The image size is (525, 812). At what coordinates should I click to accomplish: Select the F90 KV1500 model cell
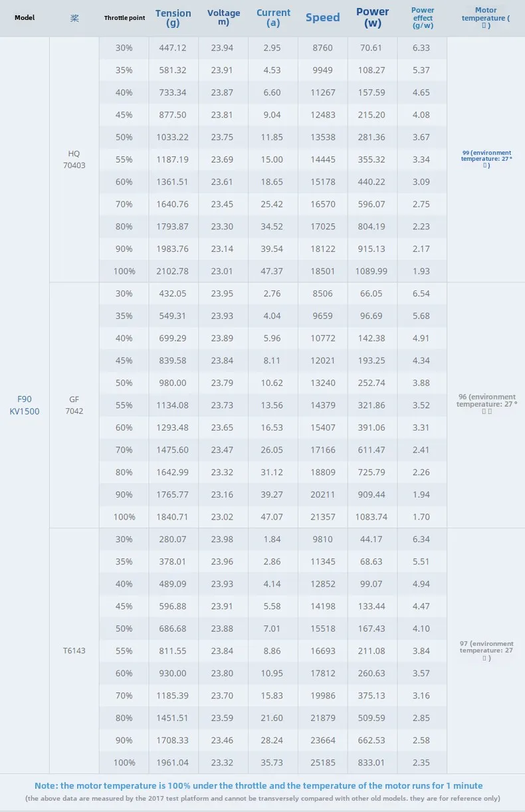click(x=25, y=405)
